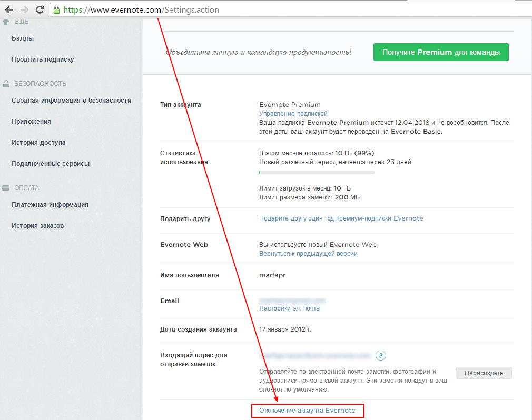Click the lock icon beside БЕЗОПАСНОСТЬ
532x420 pixels.
pyautogui.click(x=6, y=83)
